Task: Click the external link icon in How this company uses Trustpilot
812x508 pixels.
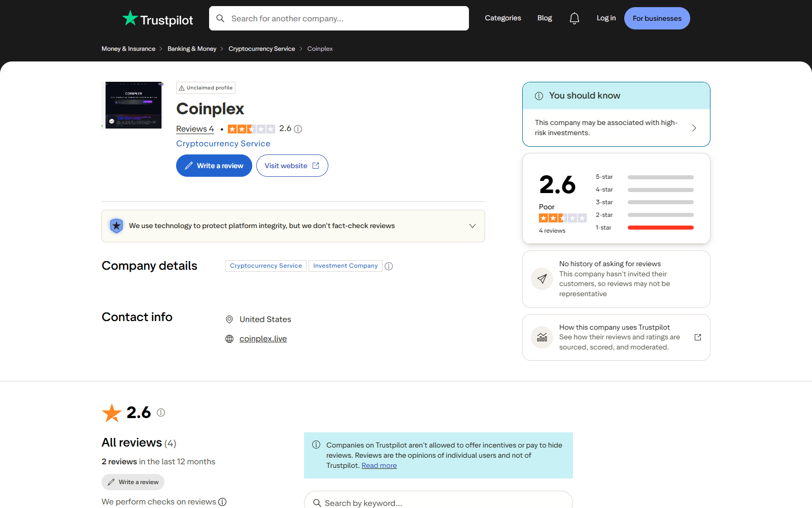Action: tap(698, 337)
